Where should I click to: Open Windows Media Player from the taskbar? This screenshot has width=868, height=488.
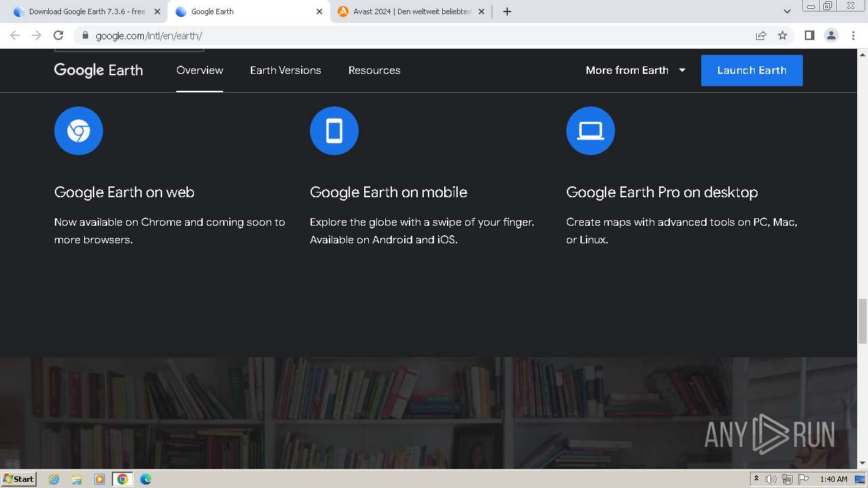click(x=100, y=479)
